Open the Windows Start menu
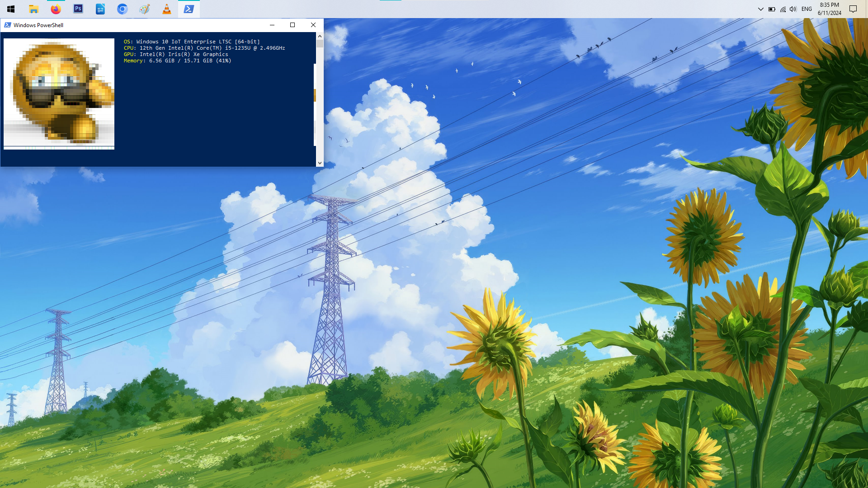 tap(11, 9)
